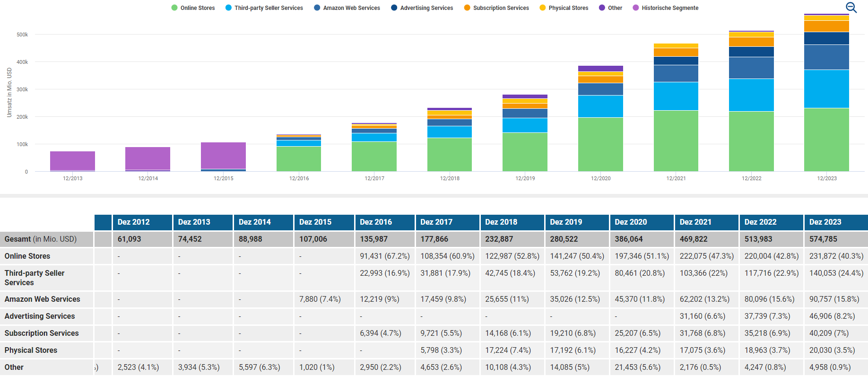The width and height of the screenshot is (868, 376).
Task: Toggle Physical Stores legend series
Action: click(x=564, y=8)
